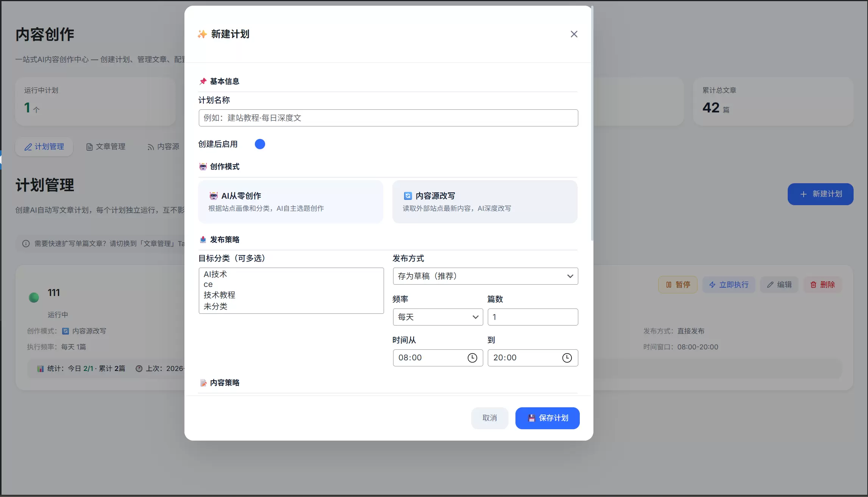
Task: Click the 暂停 button for plan 111
Action: pos(678,285)
